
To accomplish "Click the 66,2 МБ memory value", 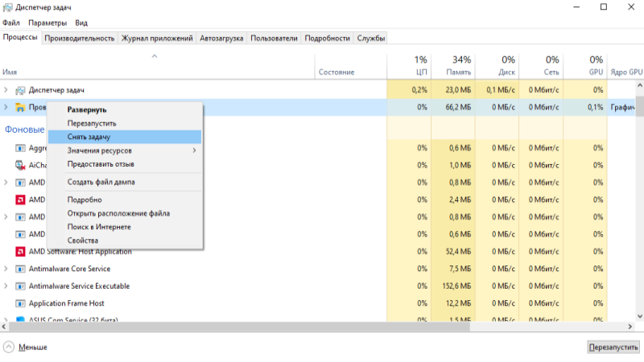I will coord(458,107).
